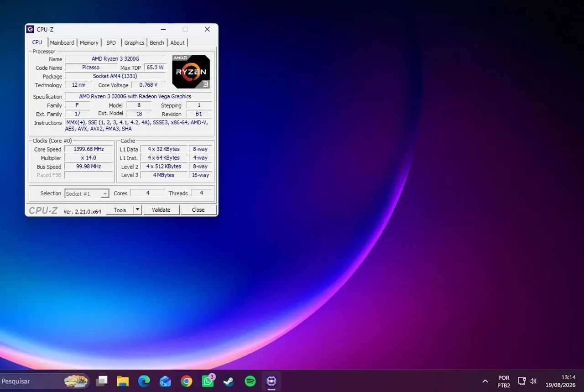Click Level 2 value 4 x 512 KBytes
Viewport: 584px width, 392px height.
(164, 167)
